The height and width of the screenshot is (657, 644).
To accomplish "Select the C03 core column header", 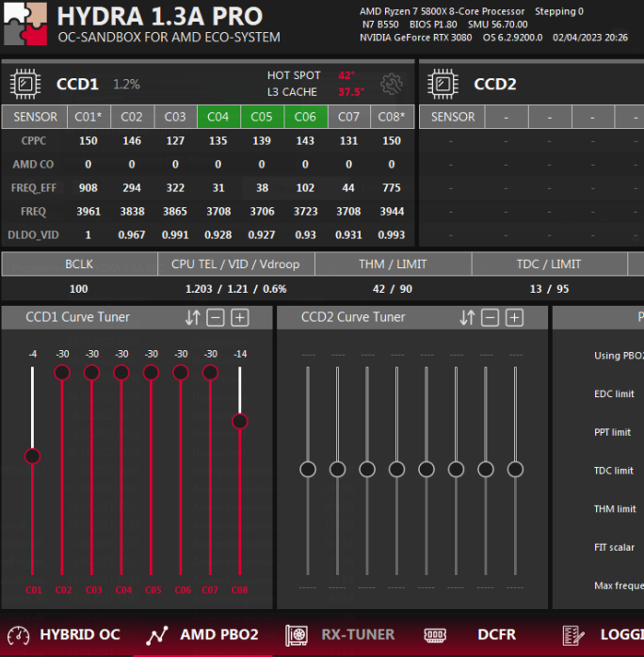I will coord(175,117).
